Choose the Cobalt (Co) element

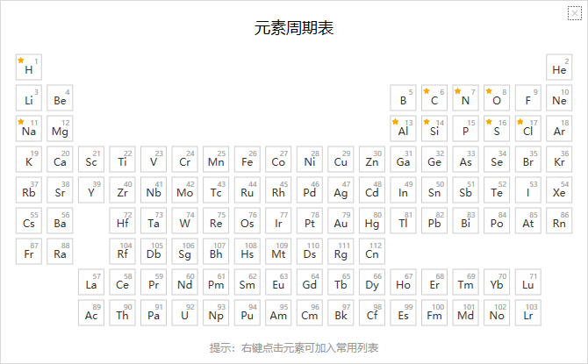[x=278, y=160]
